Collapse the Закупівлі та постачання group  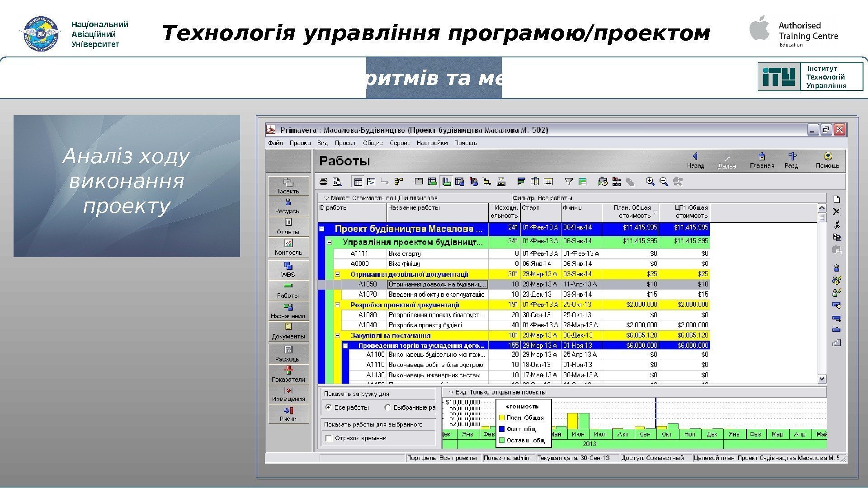337,336
